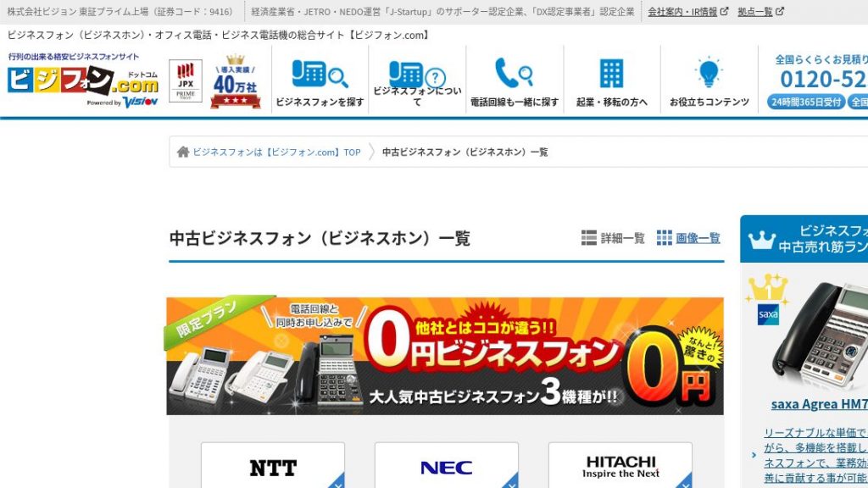Click the home icon in the breadcrumb bar
The image size is (868, 488).
click(x=182, y=152)
